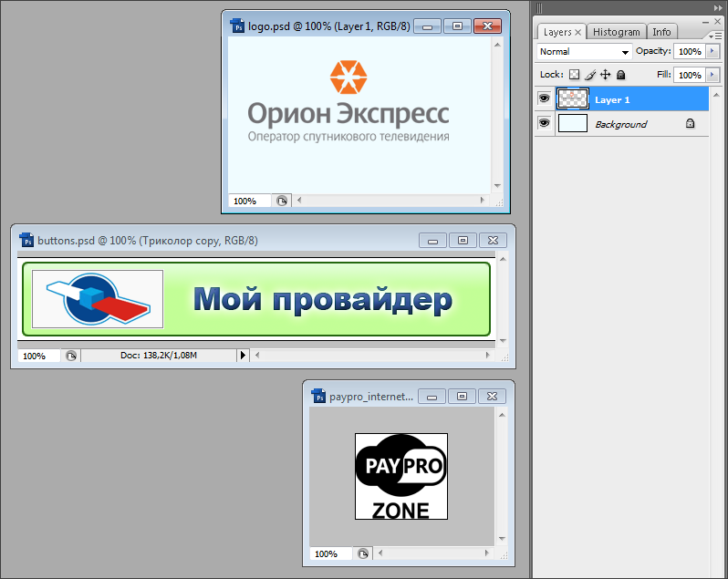Minimize the logo.psd window
The width and height of the screenshot is (728, 579).
[427, 26]
